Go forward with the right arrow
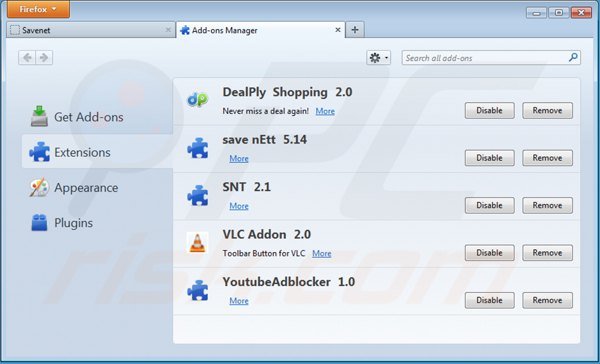The image size is (600, 364). (44, 58)
